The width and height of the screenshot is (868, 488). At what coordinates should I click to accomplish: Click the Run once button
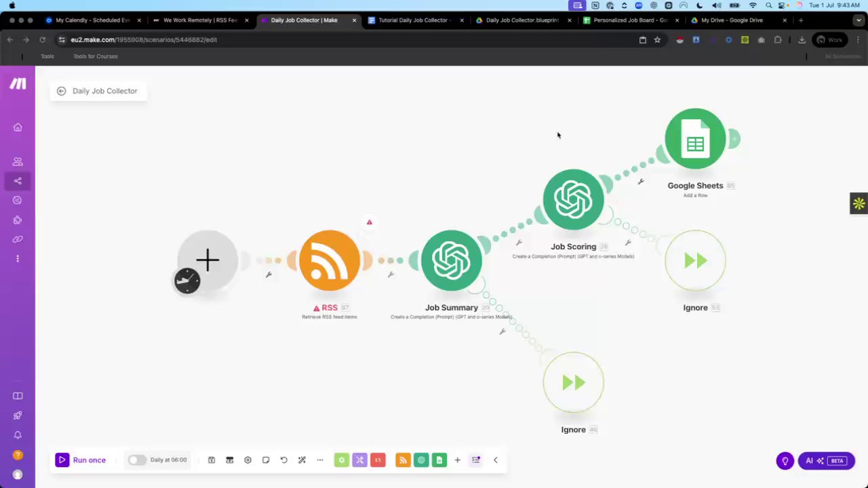[81, 460]
